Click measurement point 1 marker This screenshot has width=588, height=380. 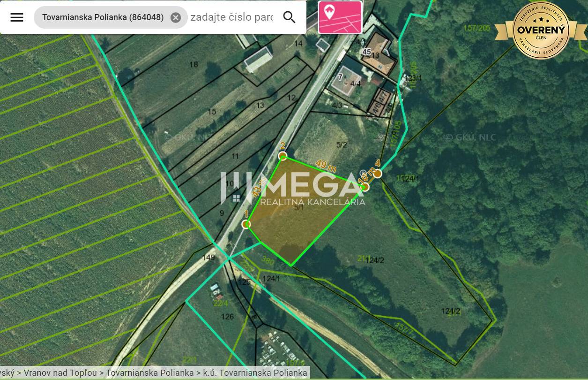point(246,224)
